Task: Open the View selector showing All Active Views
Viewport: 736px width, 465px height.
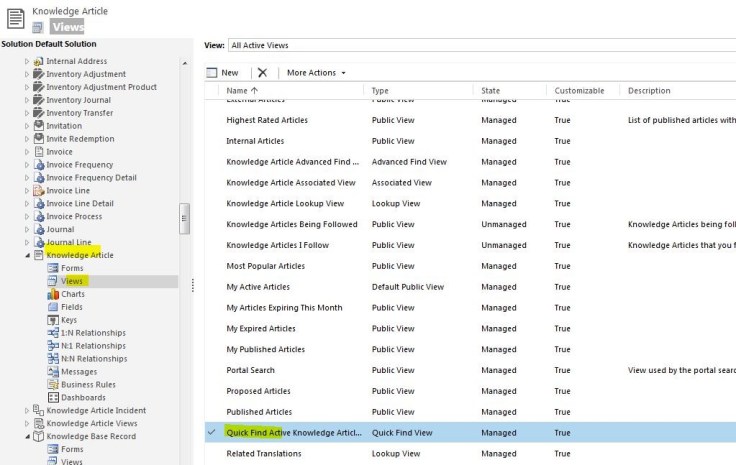Action: coord(480,45)
